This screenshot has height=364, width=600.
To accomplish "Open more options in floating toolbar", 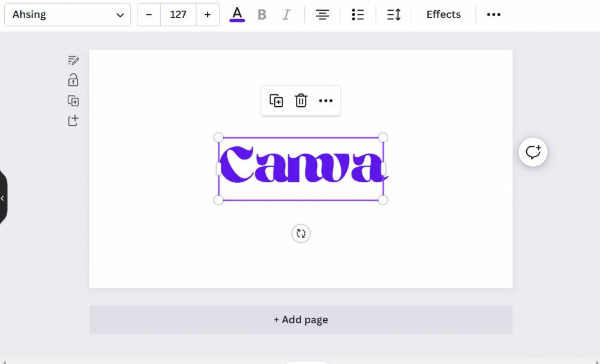I will tap(326, 101).
